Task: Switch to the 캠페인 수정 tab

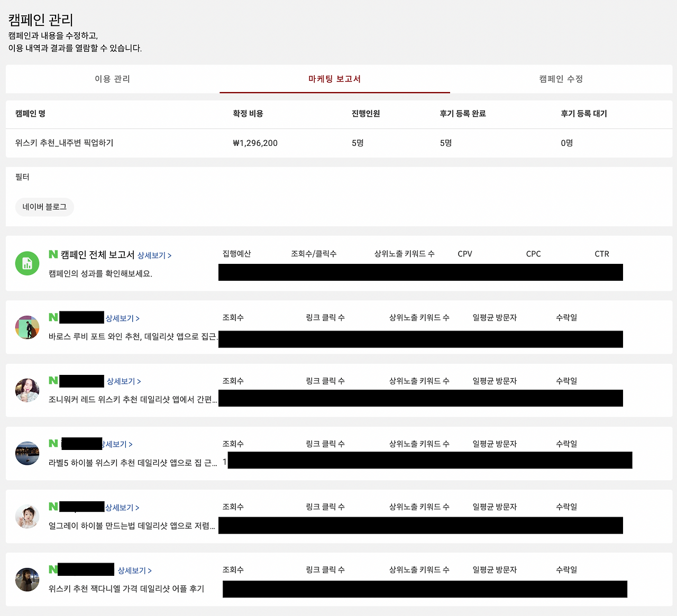Action: coord(560,79)
